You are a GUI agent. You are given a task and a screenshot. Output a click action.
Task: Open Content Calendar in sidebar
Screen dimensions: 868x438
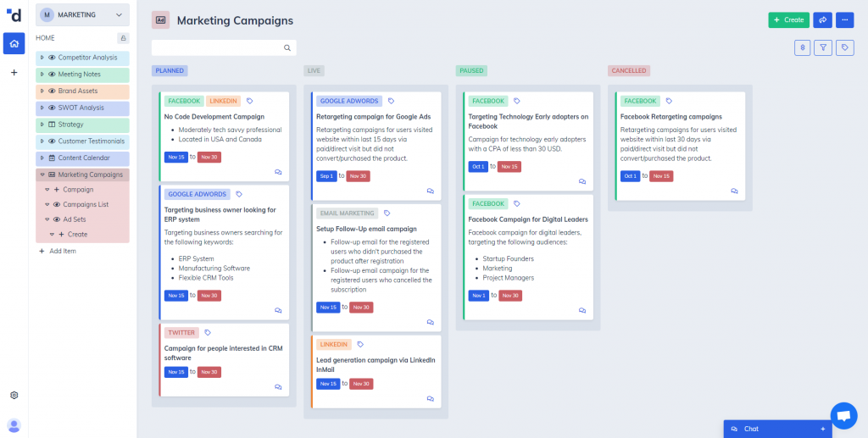click(84, 158)
